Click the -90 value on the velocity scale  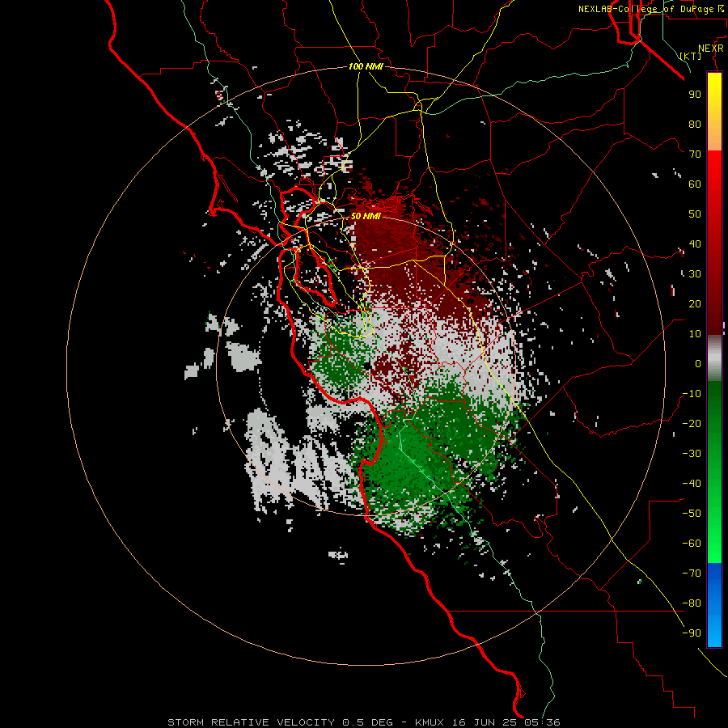(692, 633)
